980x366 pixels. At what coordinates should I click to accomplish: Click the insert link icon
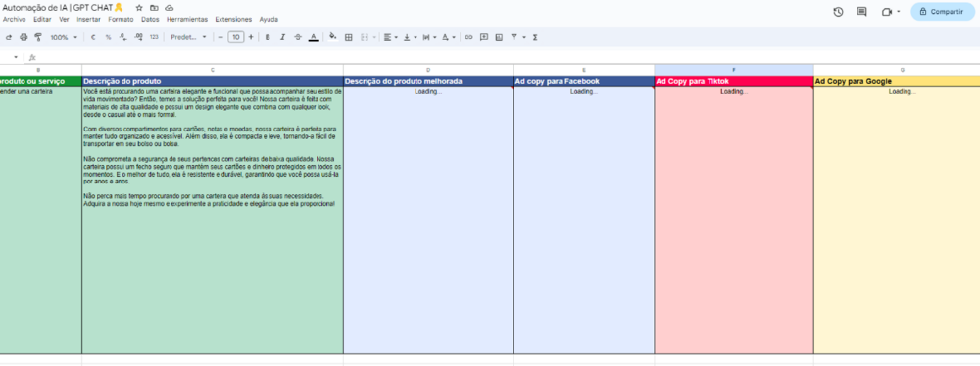(468, 37)
